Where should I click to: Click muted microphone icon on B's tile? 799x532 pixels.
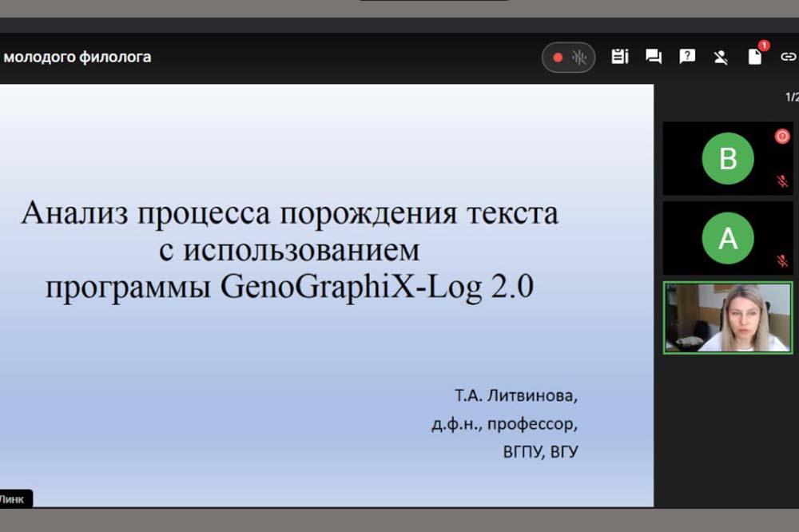pos(782,181)
